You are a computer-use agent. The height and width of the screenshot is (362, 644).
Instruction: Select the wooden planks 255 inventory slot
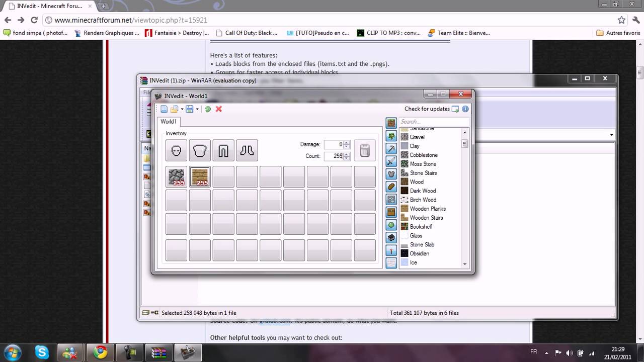point(200,177)
